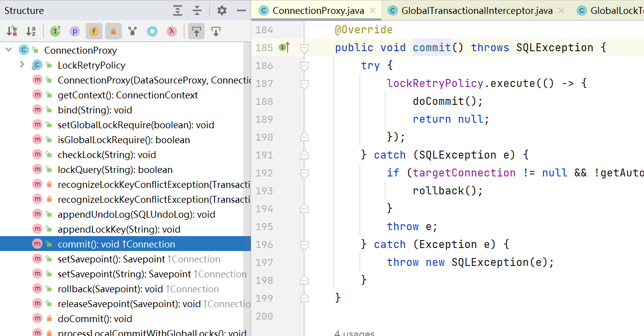This screenshot has height=336, width=644.
Task: Click Autoscroll from Source icon
Action: [216, 31]
